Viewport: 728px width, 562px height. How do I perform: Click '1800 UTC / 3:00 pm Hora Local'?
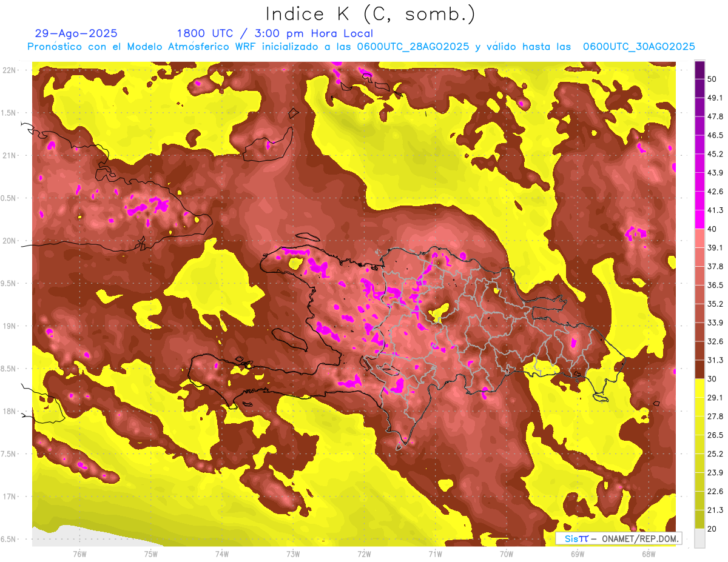pos(275,33)
